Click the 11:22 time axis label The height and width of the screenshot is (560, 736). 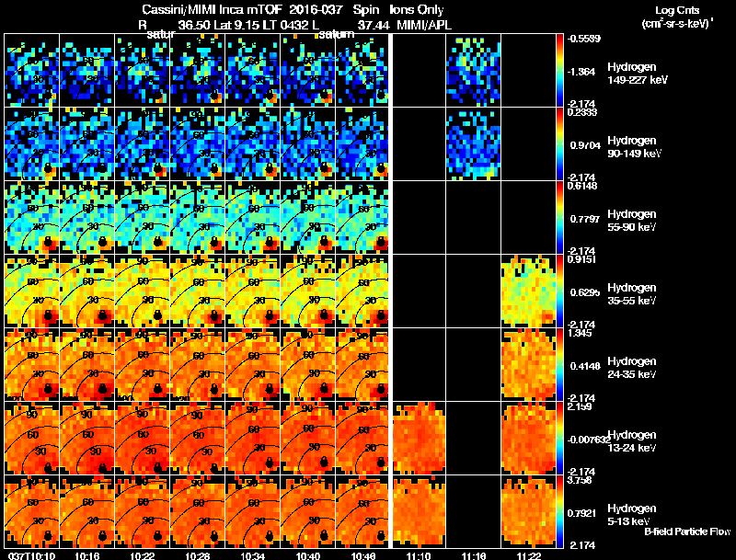(x=528, y=554)
